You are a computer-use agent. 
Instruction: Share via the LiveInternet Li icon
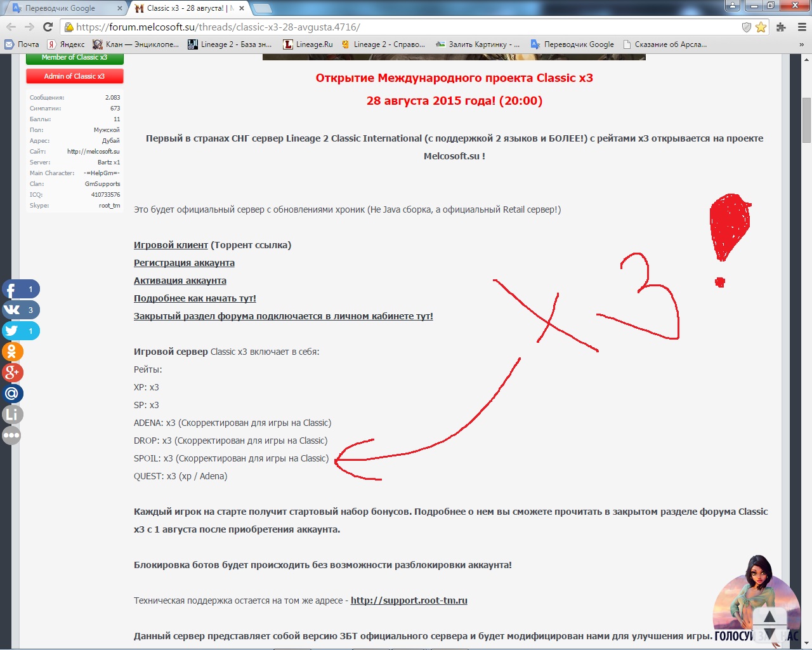point(11,415)
